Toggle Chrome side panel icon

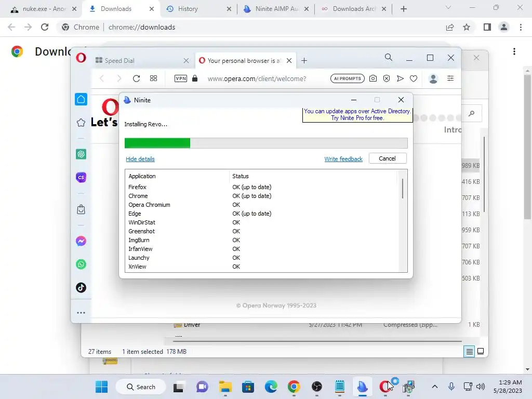pyautogui.click(x=487, y=27)
